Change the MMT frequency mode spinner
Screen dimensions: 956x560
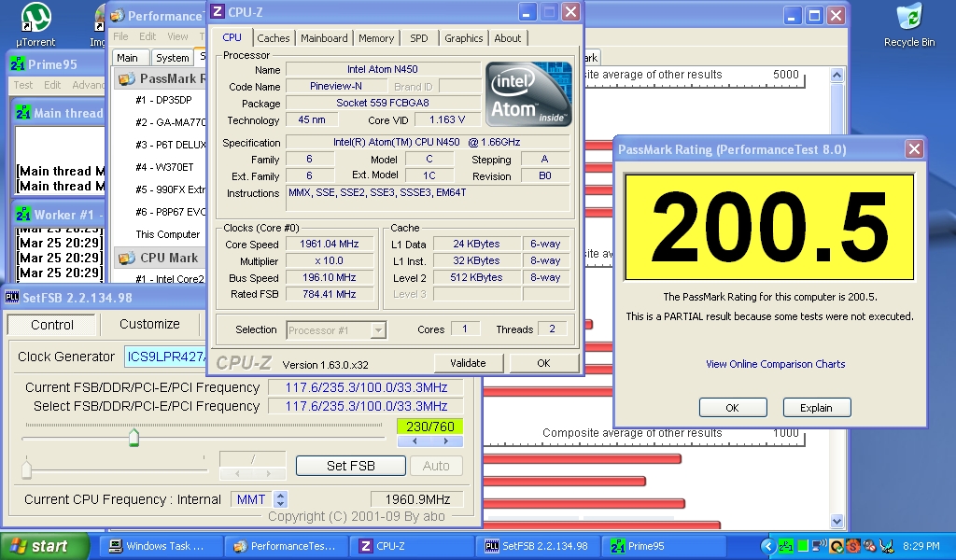click(280, 499)
